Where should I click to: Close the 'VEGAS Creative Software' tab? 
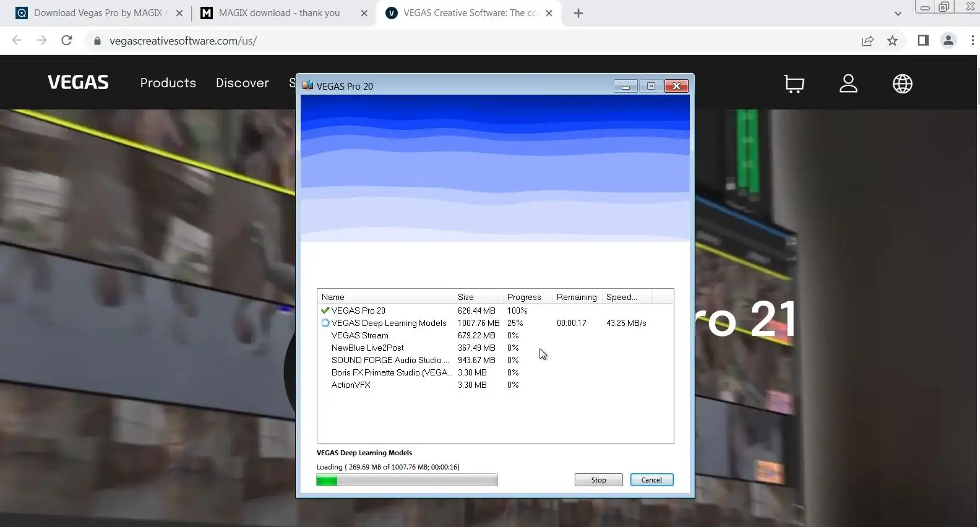point(549,13)
